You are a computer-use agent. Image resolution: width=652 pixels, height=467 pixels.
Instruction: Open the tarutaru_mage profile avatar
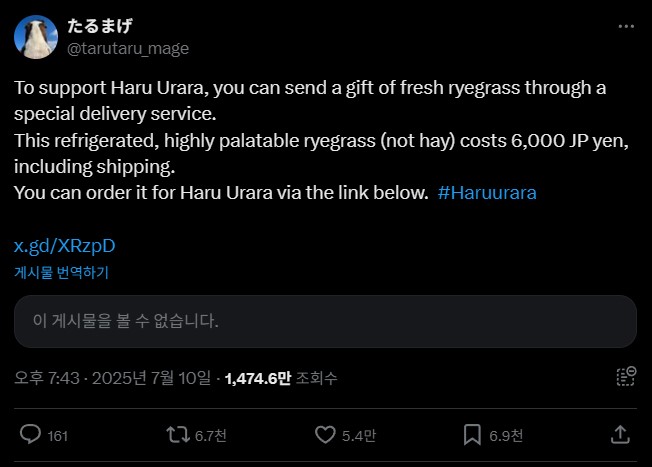(35, 37)
